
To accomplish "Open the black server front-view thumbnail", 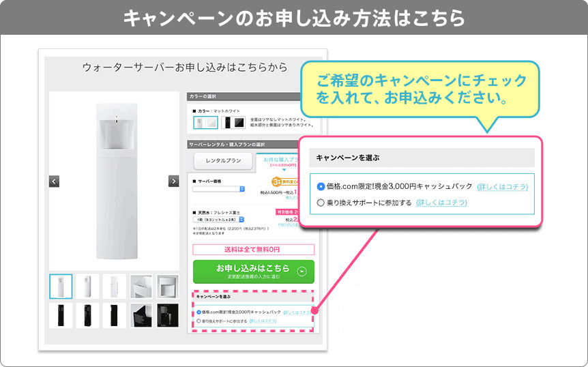I will [61, 316].
